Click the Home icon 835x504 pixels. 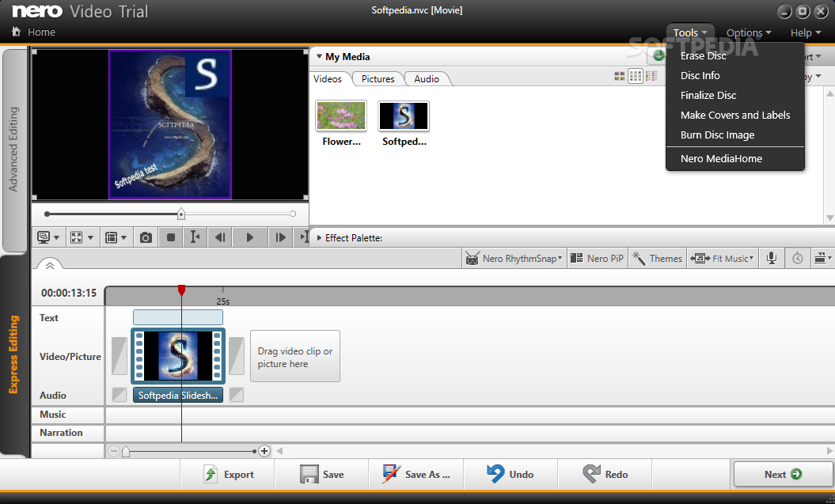pos(17,32)
